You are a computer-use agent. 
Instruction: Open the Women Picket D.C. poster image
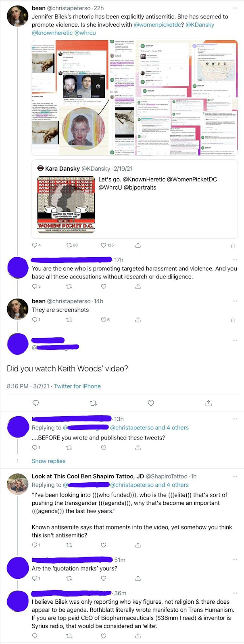tap(66, 204)
